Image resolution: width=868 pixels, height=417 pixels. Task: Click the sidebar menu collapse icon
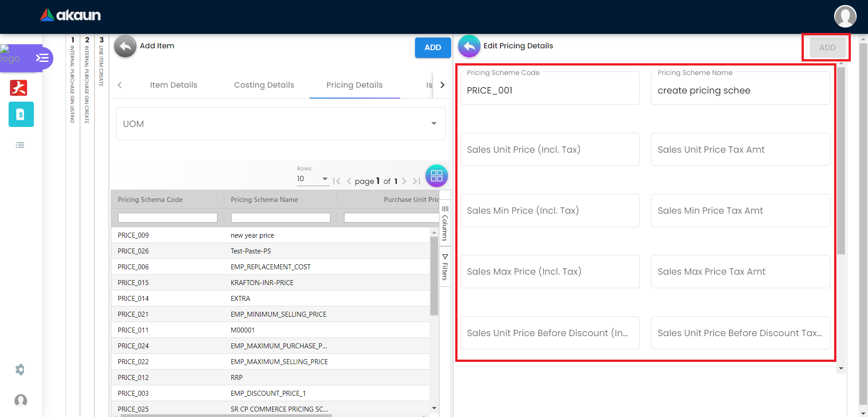(42, 58)
